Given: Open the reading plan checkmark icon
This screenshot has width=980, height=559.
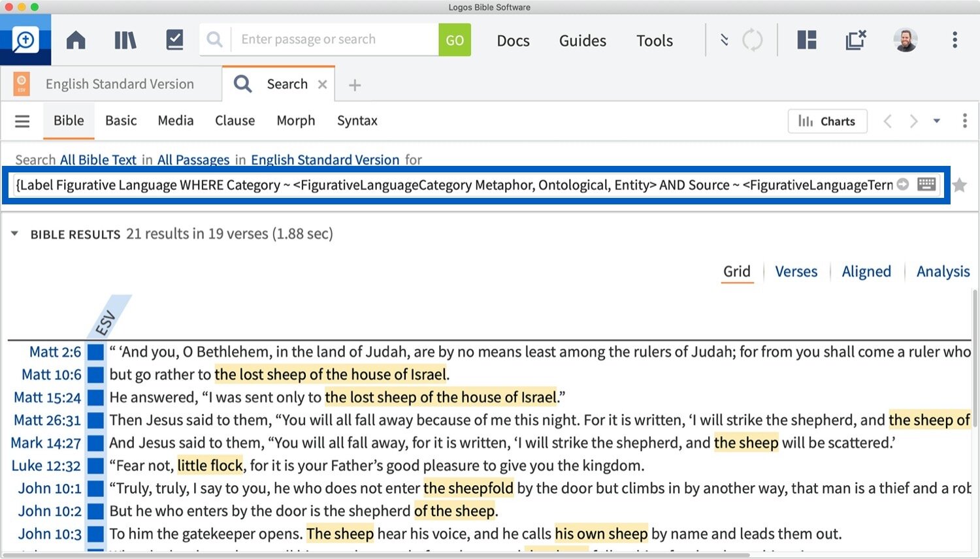Looking at the screenshot, I should tap(174, 40).
